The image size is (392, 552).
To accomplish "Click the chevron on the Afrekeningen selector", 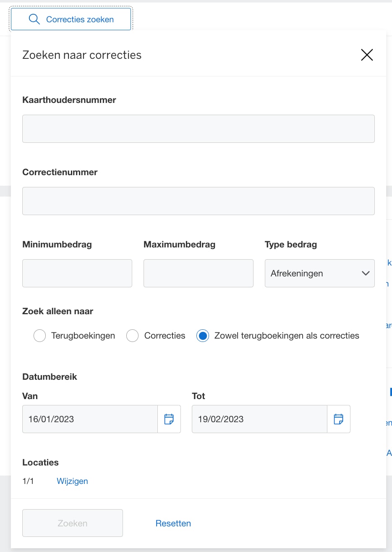I will [365, 273].
